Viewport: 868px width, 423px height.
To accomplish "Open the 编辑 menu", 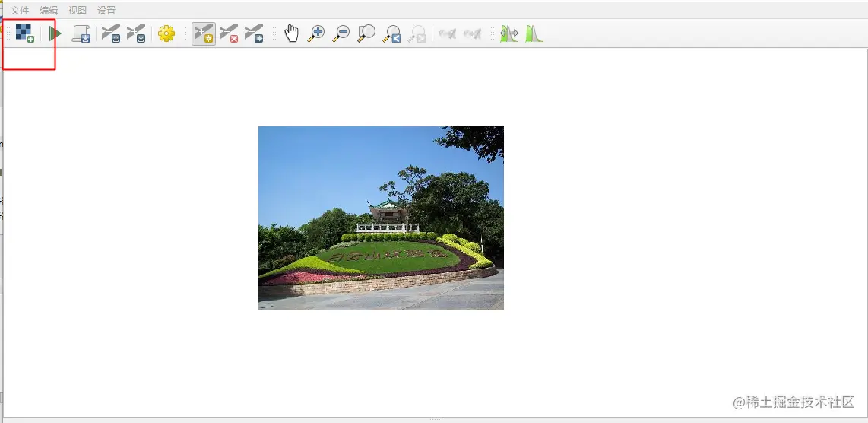I will pos(49,10).
